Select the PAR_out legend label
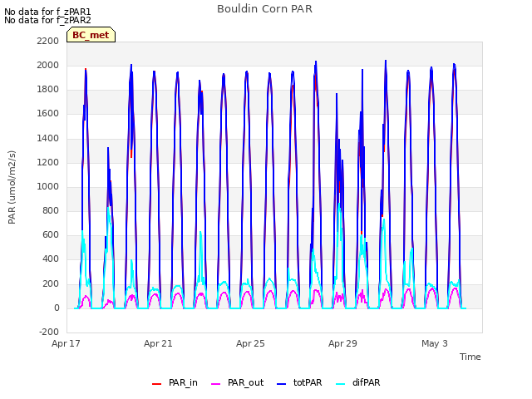The height and width of the screenshot is (399, 532). tap(246, 382)
